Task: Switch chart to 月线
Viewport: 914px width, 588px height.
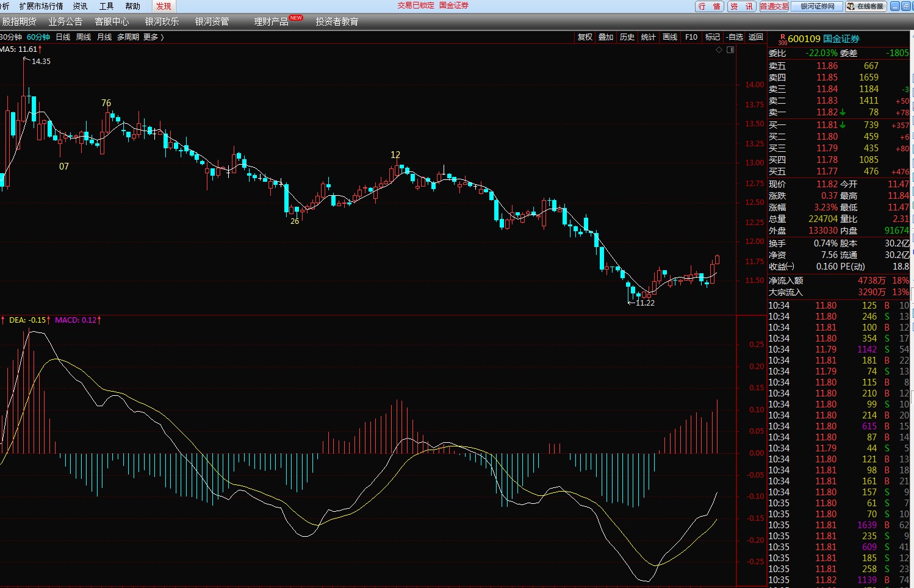Action: pos(104,37)
